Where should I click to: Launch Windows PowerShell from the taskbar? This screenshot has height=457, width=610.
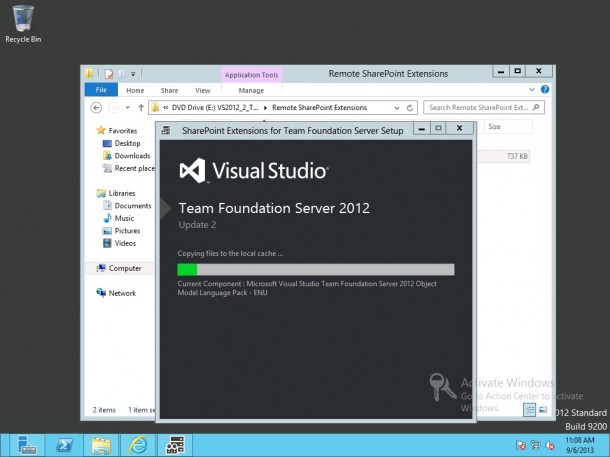pyautogui.click(x=64, y=445)
